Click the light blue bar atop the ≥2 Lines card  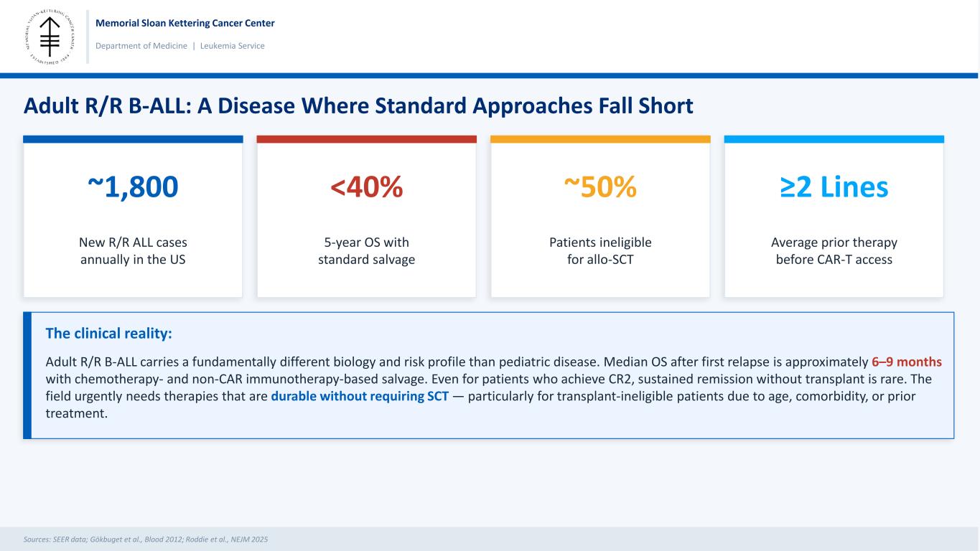tap(834, 139)
